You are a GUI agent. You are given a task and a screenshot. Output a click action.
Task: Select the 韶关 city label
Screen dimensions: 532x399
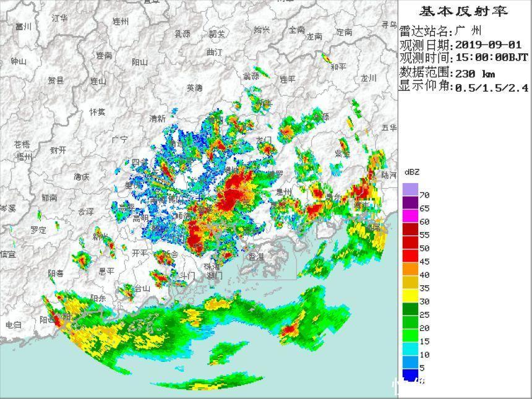coord(217,33)
